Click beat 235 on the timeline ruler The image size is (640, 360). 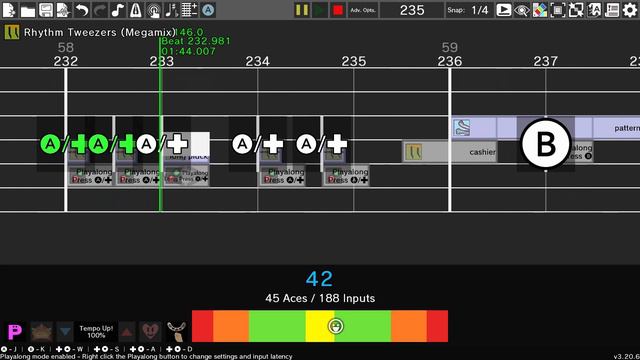(x=353, y=61)
